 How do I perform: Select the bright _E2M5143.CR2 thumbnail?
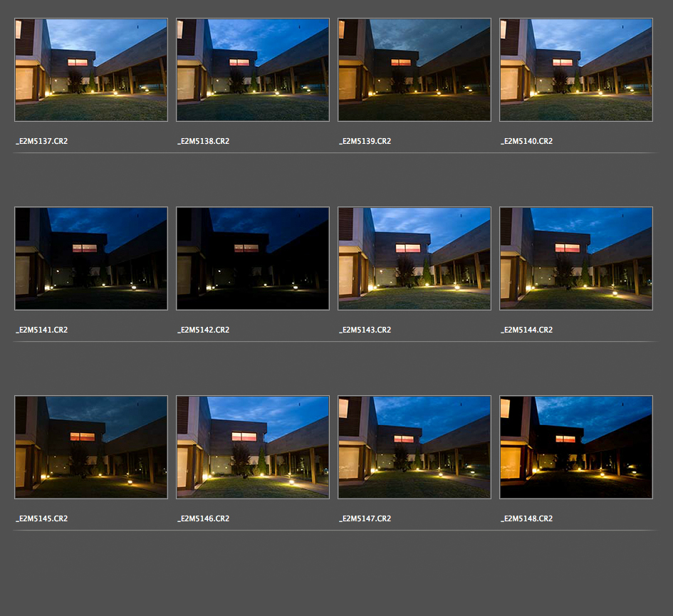coord(414,259)
